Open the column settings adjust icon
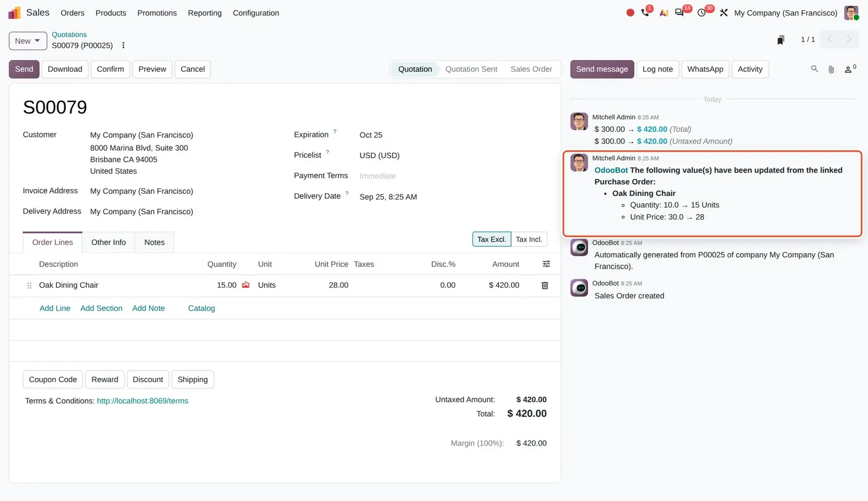Viewport: 868px width, 501px height. point(546,264)
